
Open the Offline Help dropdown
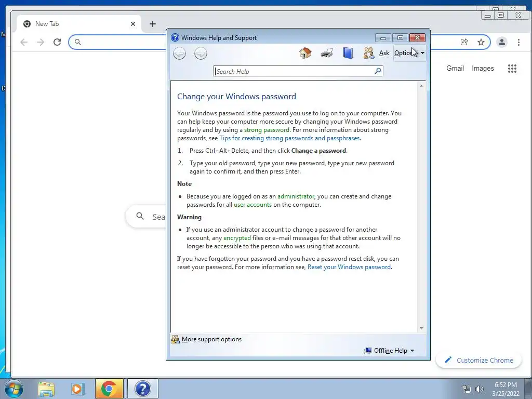(x=389, y=351)
